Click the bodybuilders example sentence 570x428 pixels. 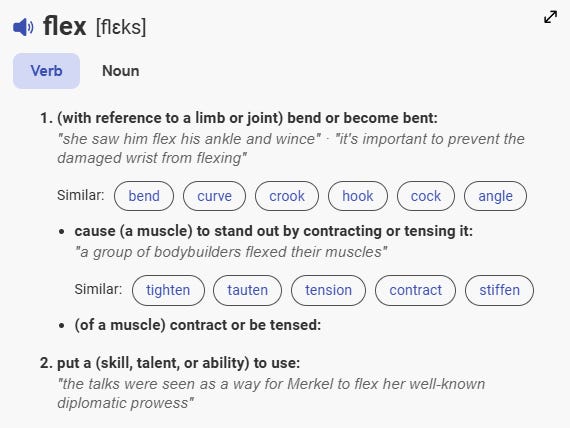pyautogui.click(x=231, y=252)
